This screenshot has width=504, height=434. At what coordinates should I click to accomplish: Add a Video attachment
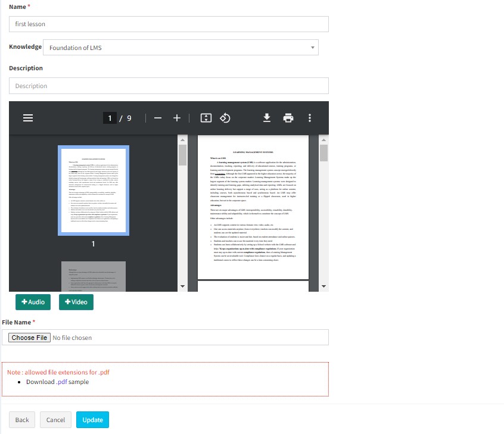click(x=76, y=302)
